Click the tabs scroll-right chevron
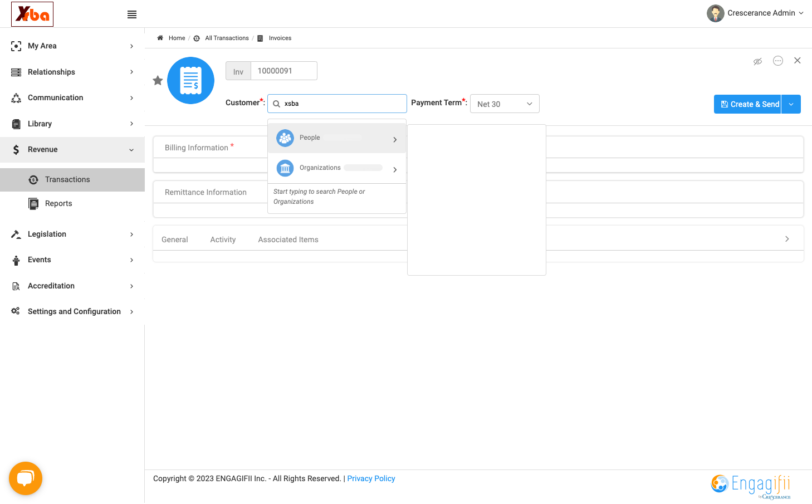The image size is (812, 504). click(x=787, y=239)
